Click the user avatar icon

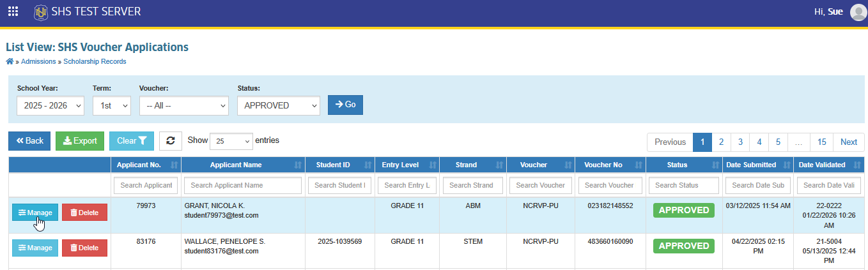point(858,12)
